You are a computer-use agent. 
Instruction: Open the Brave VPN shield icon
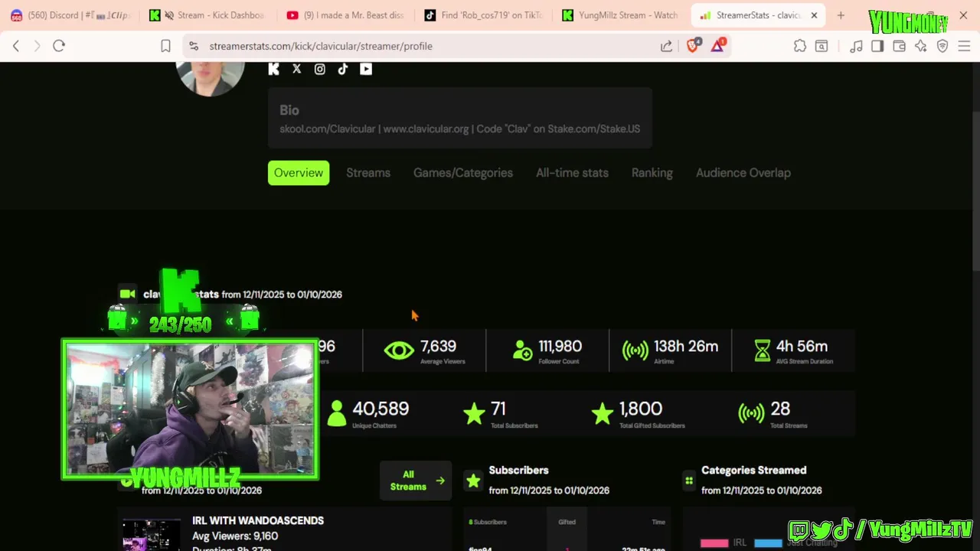942,46
